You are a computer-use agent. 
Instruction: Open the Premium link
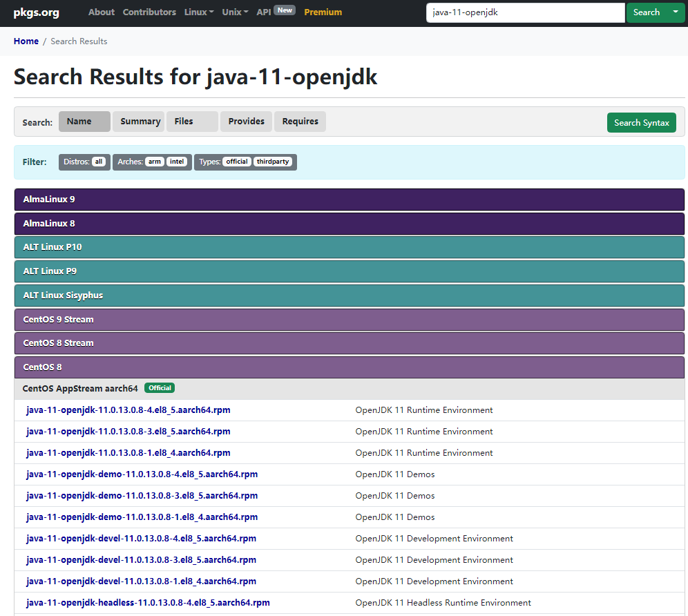[323, 12]
